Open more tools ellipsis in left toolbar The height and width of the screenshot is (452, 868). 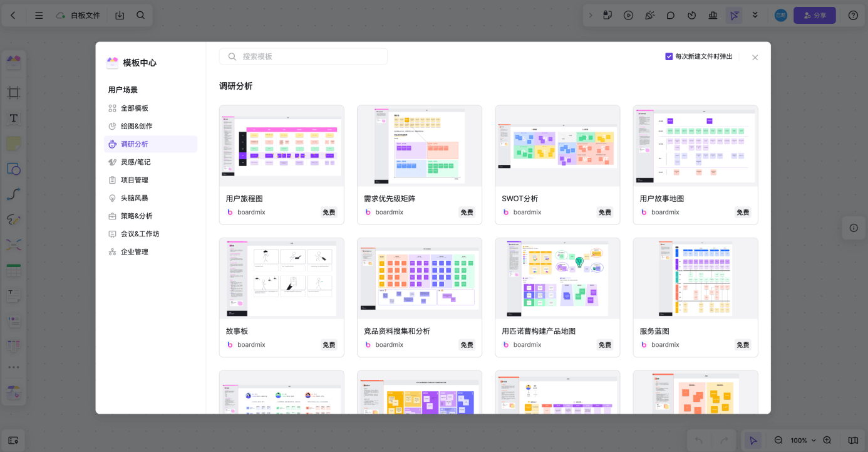[14, 367]
